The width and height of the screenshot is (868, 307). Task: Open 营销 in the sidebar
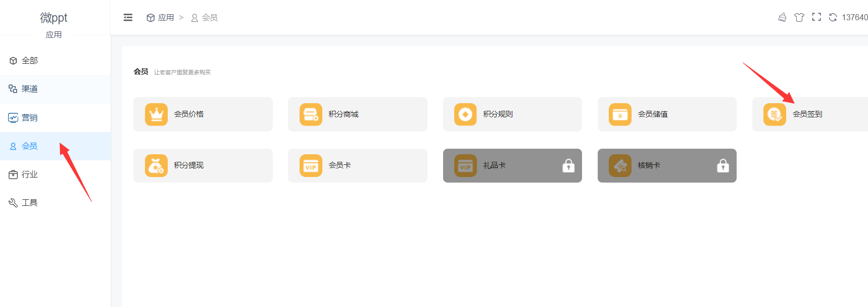pyautogui.click(x=55, y=118)
